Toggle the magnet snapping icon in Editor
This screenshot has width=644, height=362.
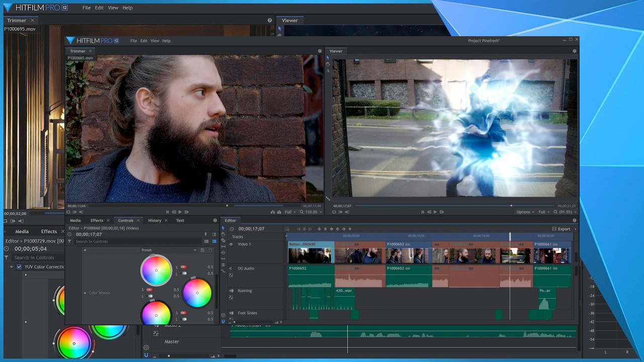[223, 321]
